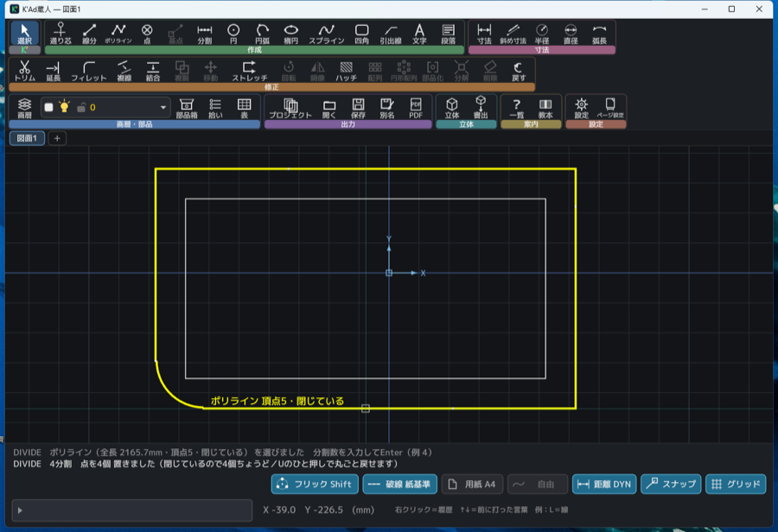Activate the トリム trim scissors tool
Image resolution: width=778 pixels, height=532 pixels.
tap(24, 71)
